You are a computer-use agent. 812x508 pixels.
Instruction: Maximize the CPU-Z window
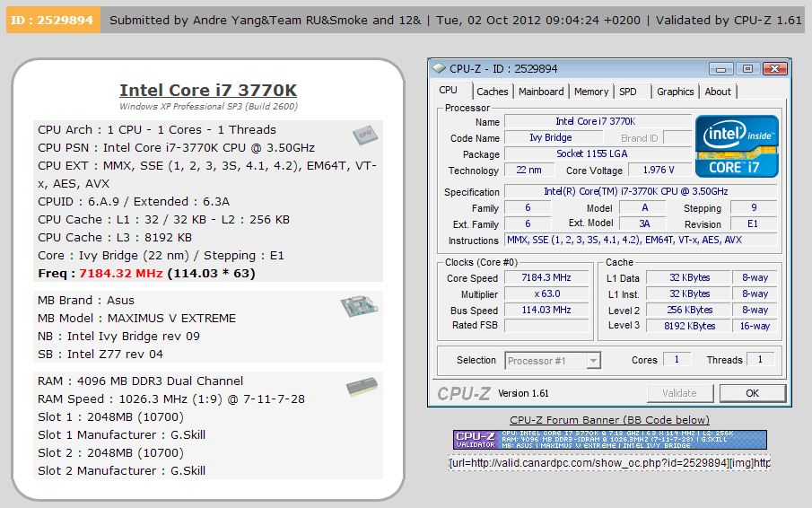click(x=747, y=68)
